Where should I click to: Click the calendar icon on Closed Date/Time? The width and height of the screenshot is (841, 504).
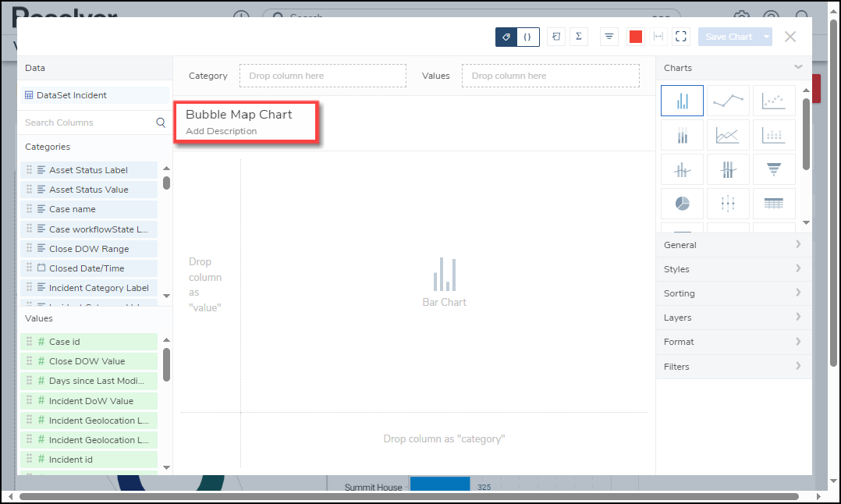pos(41,268)
